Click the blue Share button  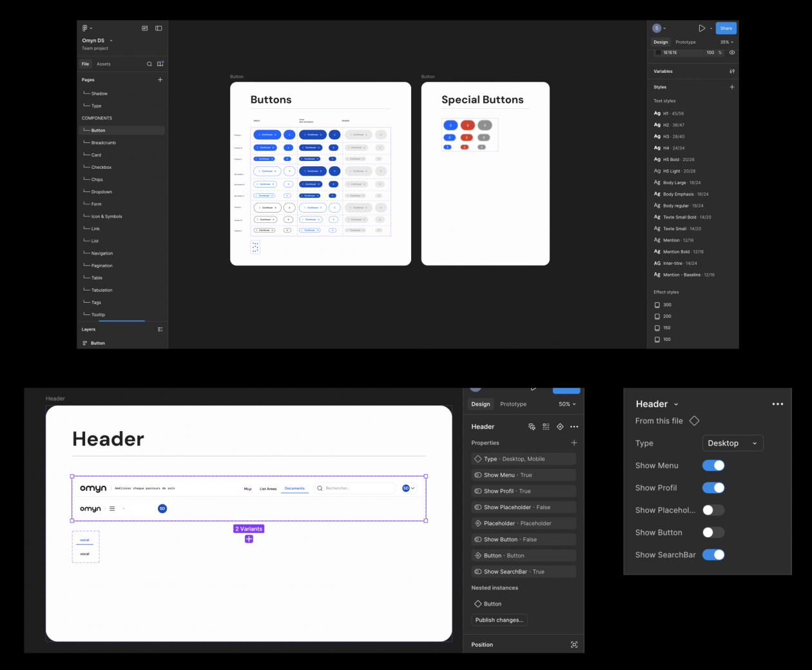click(726, 28)
